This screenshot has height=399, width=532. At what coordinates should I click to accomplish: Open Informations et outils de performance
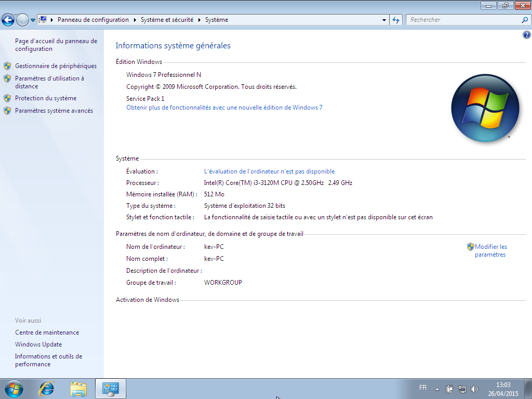point(48,360)
